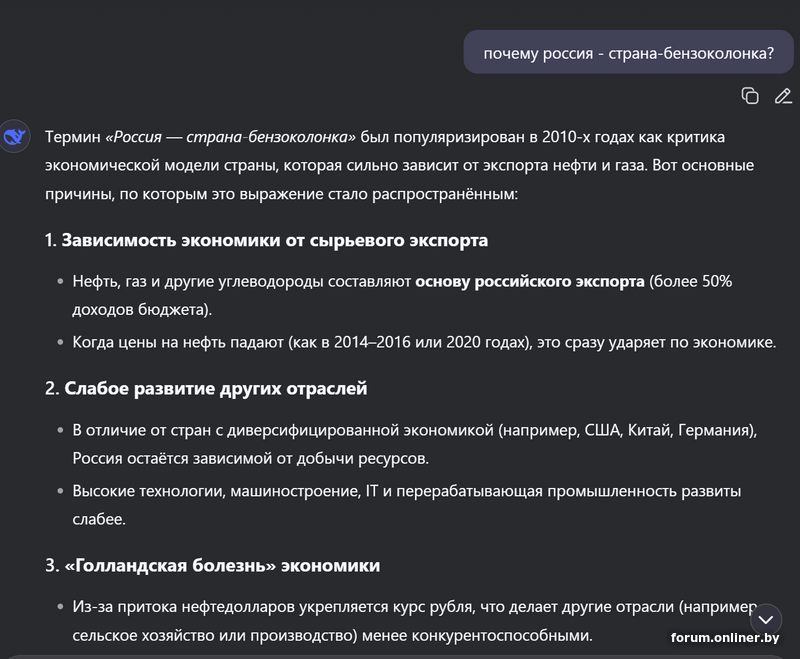
Task: Click the word 'слабее.'
Action: tap(99, 519)
